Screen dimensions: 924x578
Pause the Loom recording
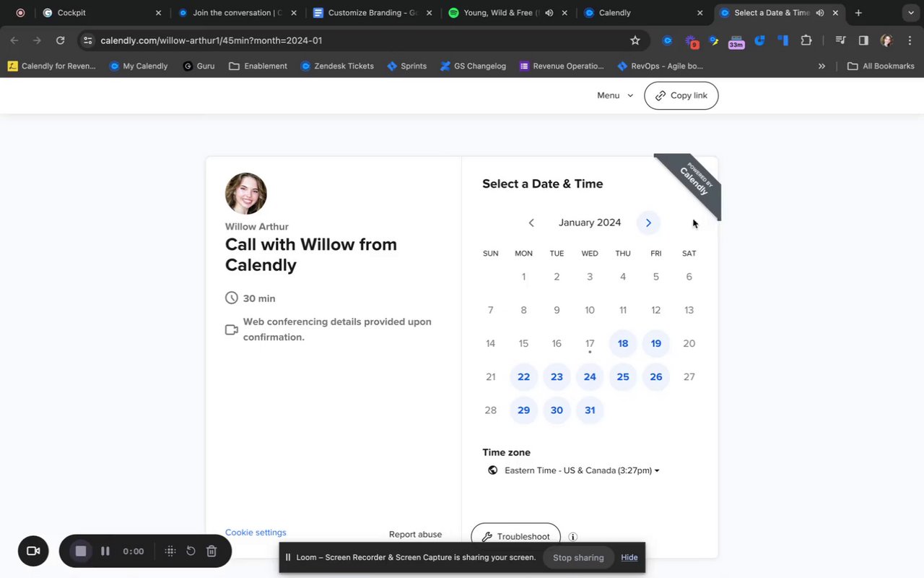point(105,551)
